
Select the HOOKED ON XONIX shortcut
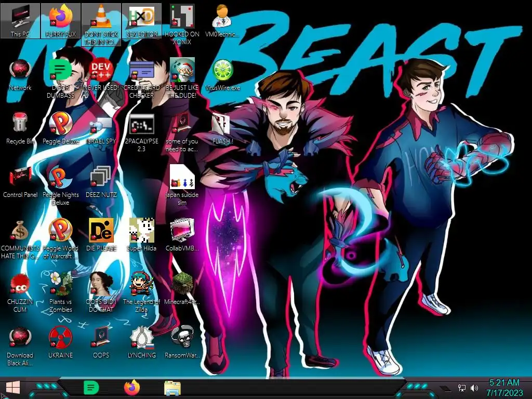click(x=182, y=24)
